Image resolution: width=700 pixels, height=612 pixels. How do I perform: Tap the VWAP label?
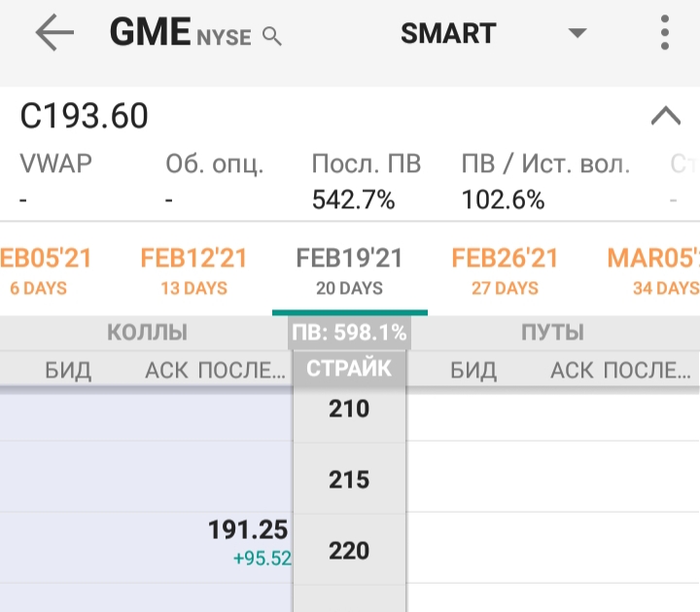(55, 163)
